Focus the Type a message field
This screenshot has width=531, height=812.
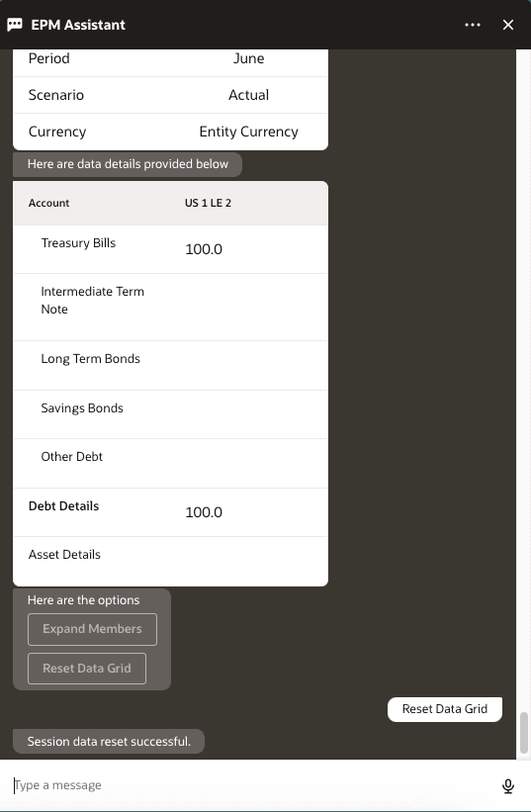[253, 785]
